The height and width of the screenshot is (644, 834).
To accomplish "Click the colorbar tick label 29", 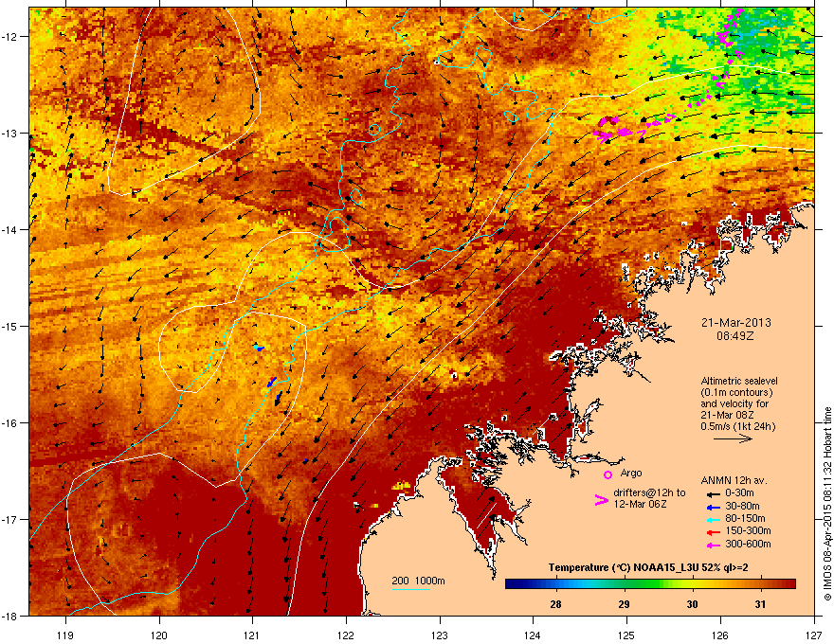I will tap(624, 604).
